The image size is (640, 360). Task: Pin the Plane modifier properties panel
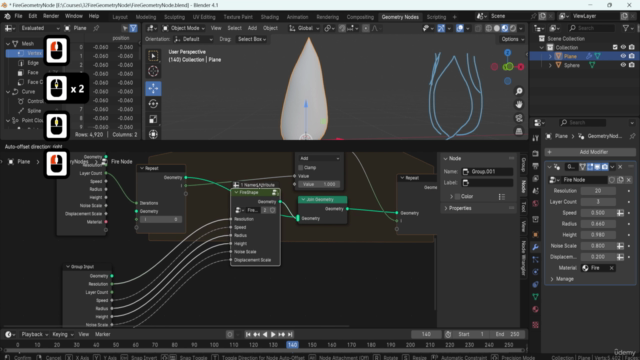(x=632, y=136)
